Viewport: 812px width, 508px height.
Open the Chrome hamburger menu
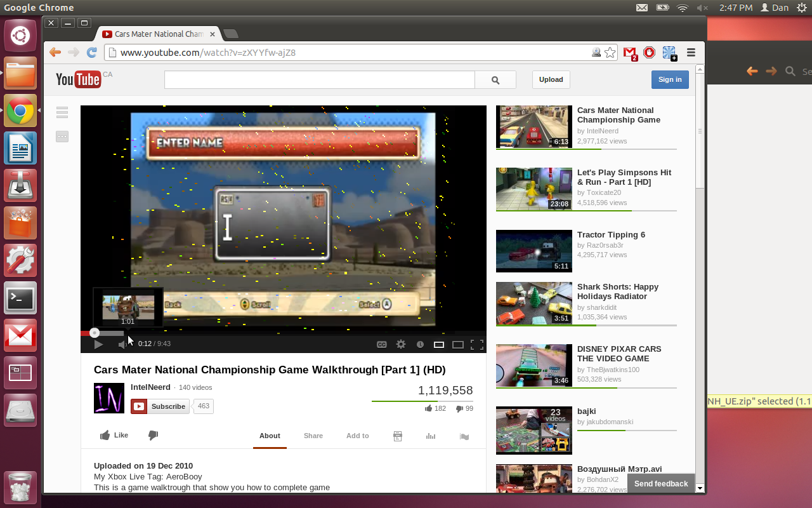[x=691, y=53]
